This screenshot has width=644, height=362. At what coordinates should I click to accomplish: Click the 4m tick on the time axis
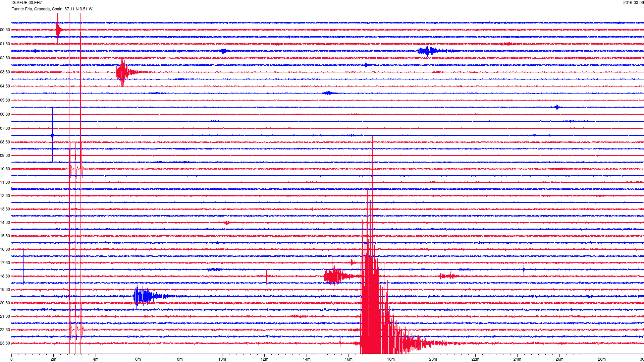(96, 359)
